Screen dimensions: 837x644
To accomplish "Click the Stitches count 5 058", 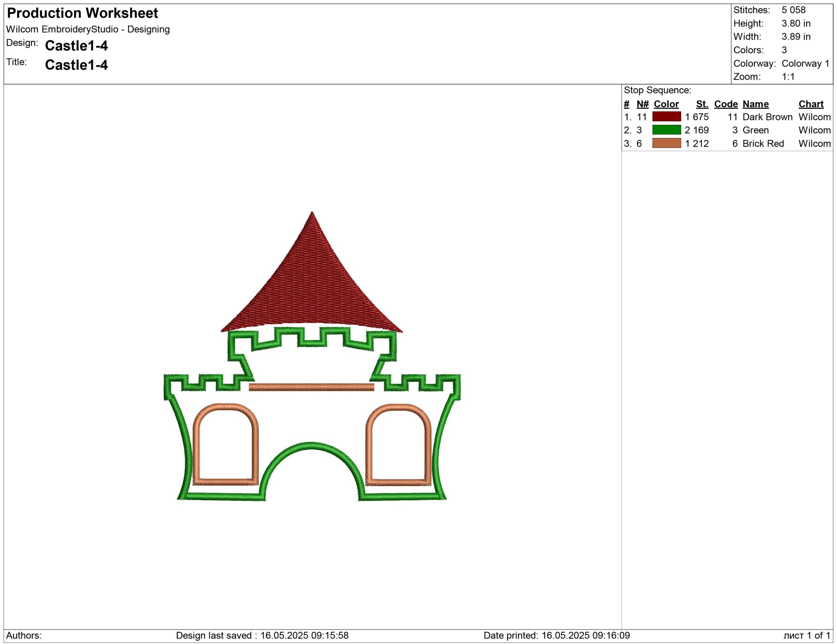I will [793, 10].
